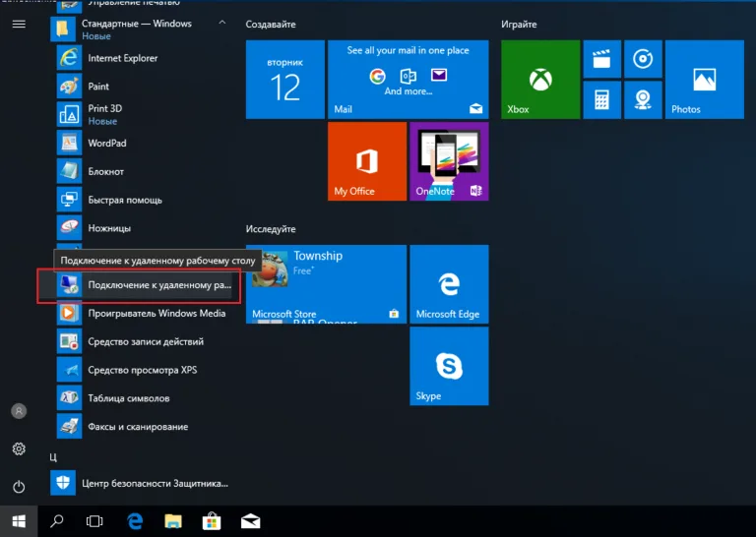Open Task View on the taskbar

(x=94, y=521)
